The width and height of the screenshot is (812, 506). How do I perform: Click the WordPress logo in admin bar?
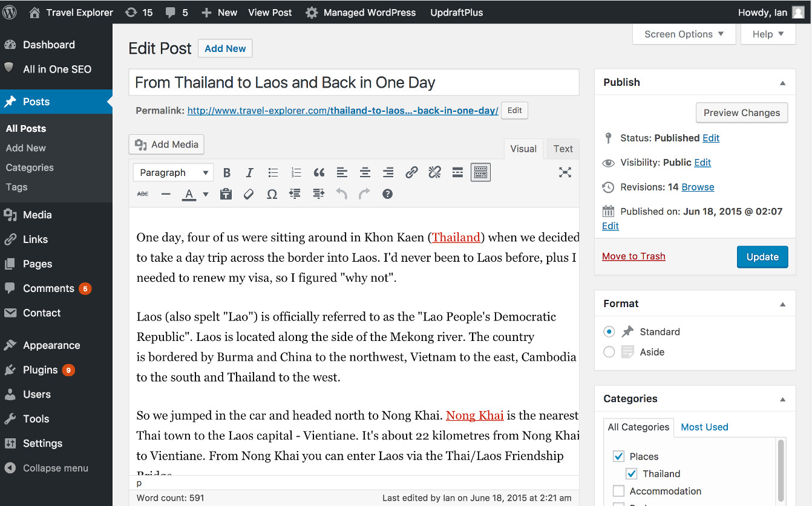tap(10, 12)
